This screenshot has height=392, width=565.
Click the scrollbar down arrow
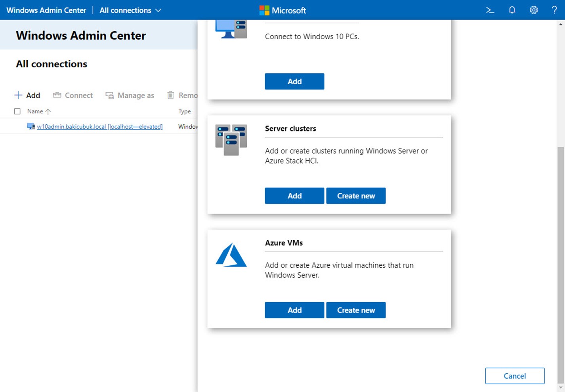561,388
